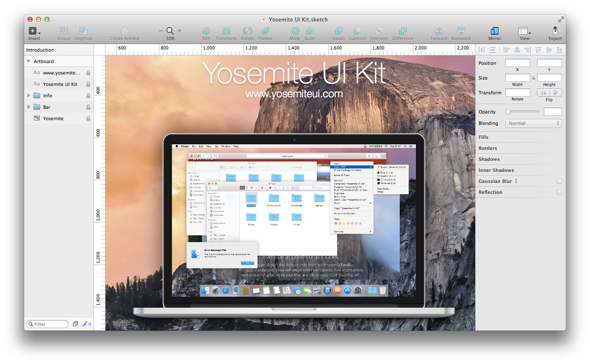Apply the Subtract boolean operation

(357, 31)
